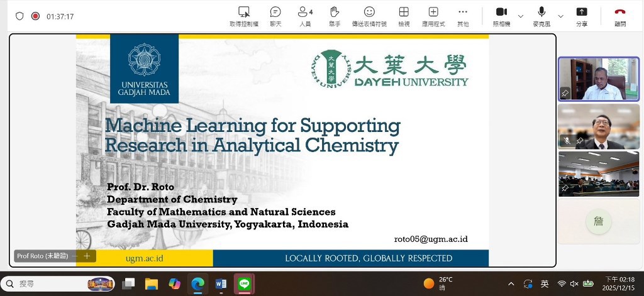The image size is (644, 296).
Task: Show the People (人員) participants list
Action: 305,12
